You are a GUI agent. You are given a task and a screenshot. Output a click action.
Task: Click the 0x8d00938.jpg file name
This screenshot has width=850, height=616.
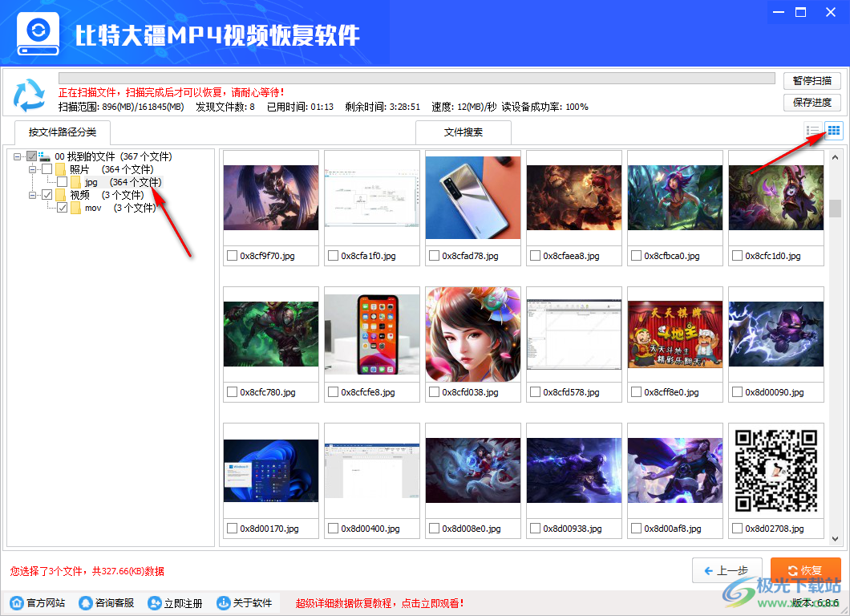click(573, 529)
